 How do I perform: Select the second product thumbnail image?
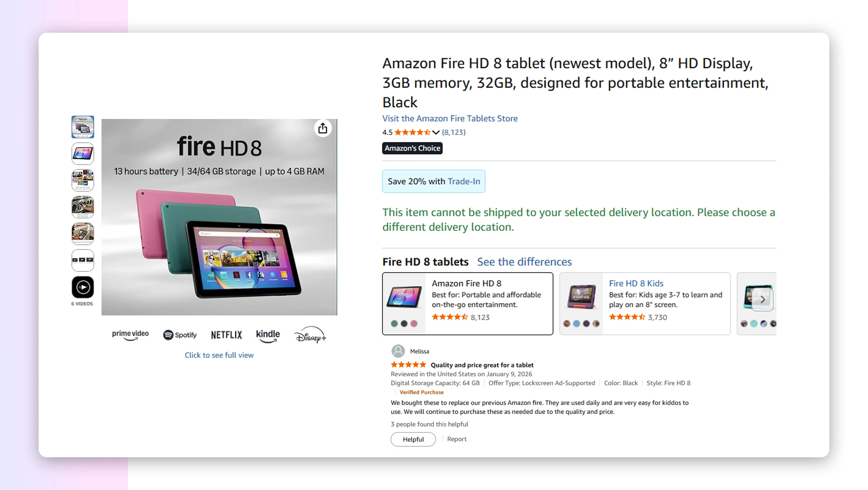click(83, 153)
